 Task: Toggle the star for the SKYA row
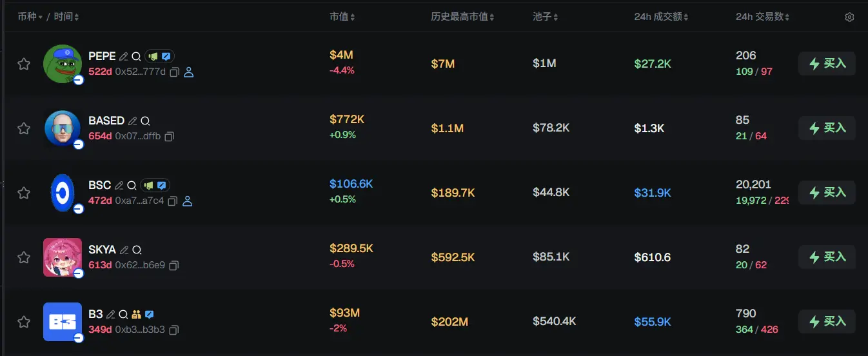click(24, 257)
